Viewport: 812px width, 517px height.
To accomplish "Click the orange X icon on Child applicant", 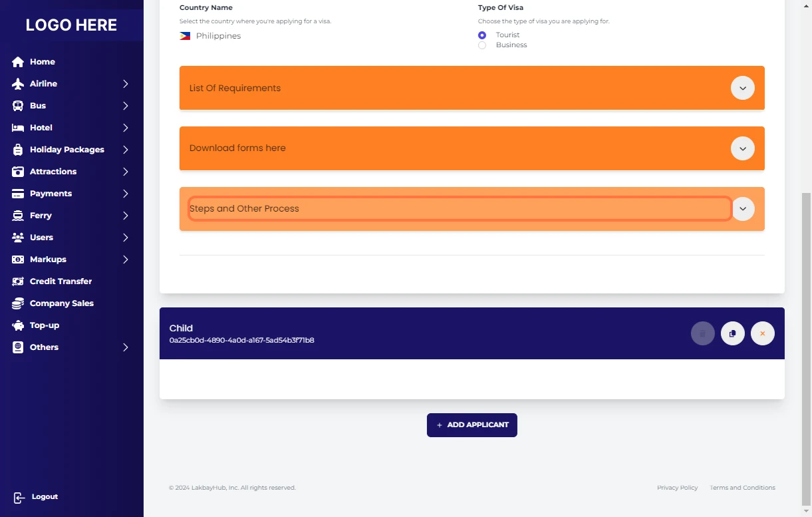I will [x=762, y=333].
